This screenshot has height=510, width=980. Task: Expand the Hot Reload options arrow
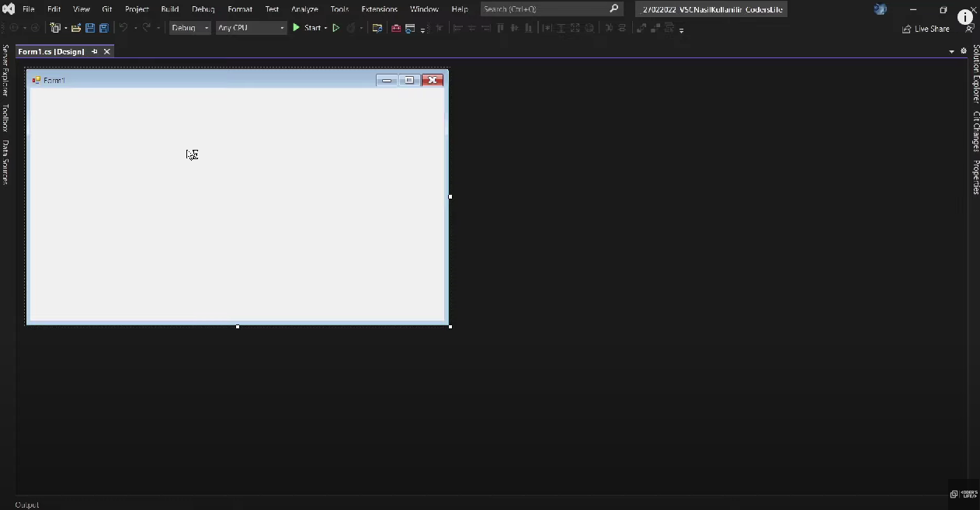(x=361, y=28)
